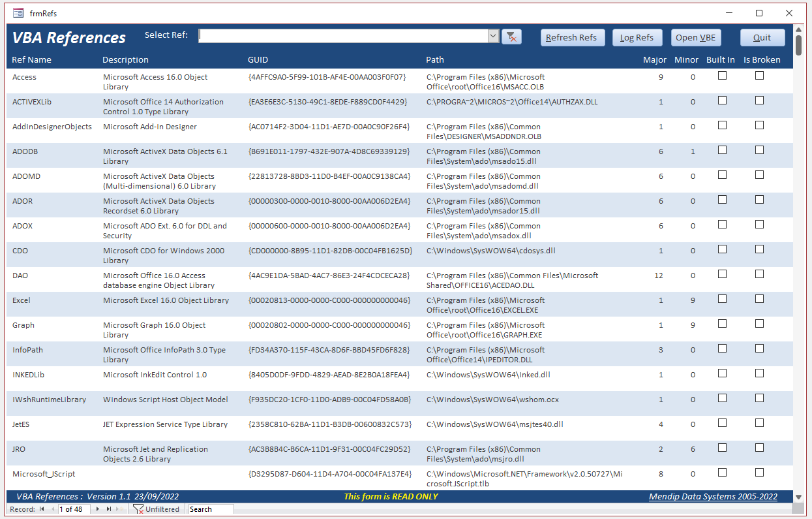The width and height of the screenshot is (812, 519).
Task: Click the path C:\Windows\SysWOW64\cdosys.dll
Action: 491,251
